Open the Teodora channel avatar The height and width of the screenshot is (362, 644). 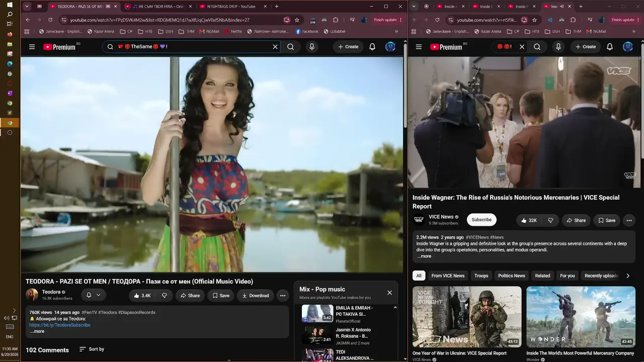[32, 295]
